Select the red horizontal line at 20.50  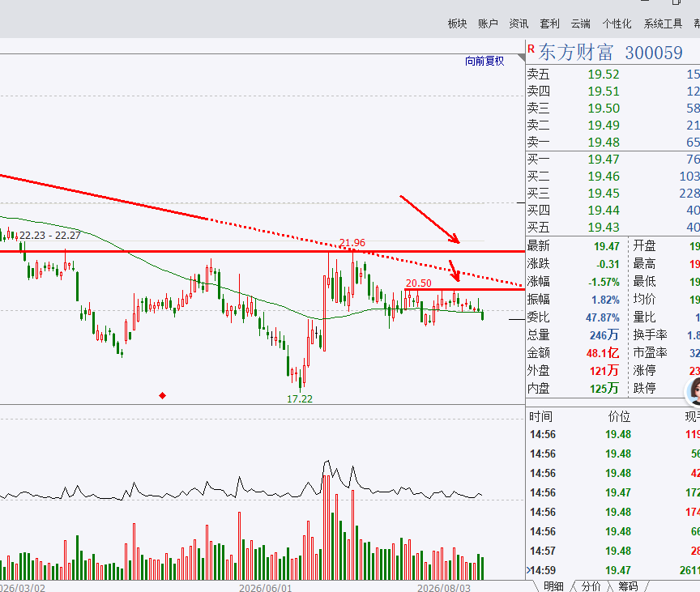465,290
